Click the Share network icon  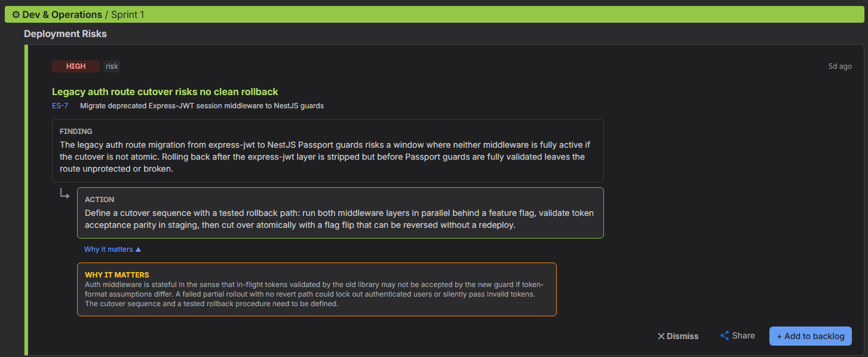point(725,335)
